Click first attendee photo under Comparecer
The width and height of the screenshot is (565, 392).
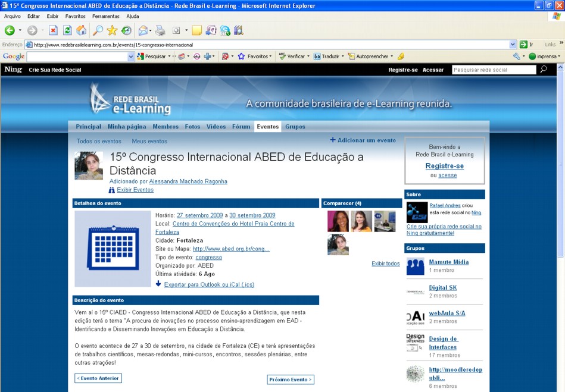338,221
